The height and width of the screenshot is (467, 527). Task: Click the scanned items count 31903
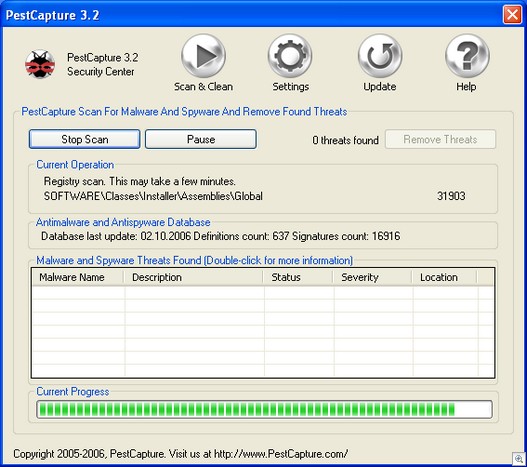click(x=451, y=196)
